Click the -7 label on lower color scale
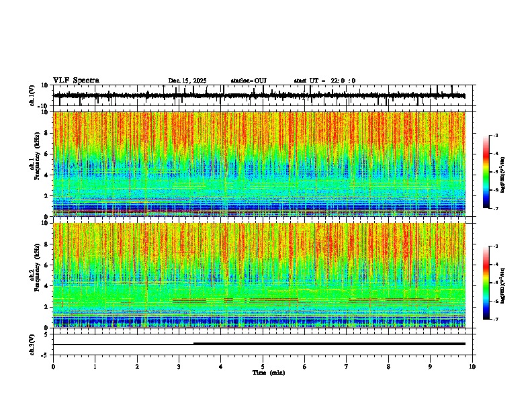Screen dimensions: 532x411 coord(495,319)
